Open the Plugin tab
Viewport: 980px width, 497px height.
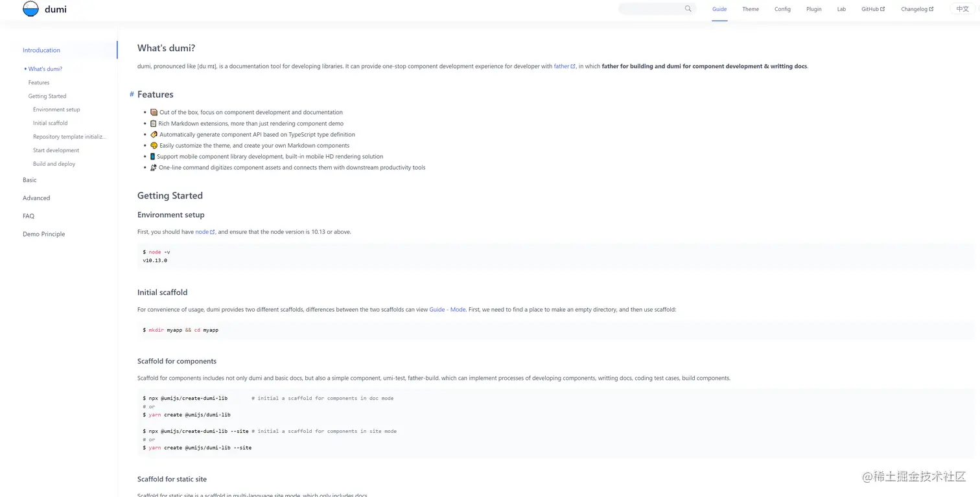coord(814,9)
